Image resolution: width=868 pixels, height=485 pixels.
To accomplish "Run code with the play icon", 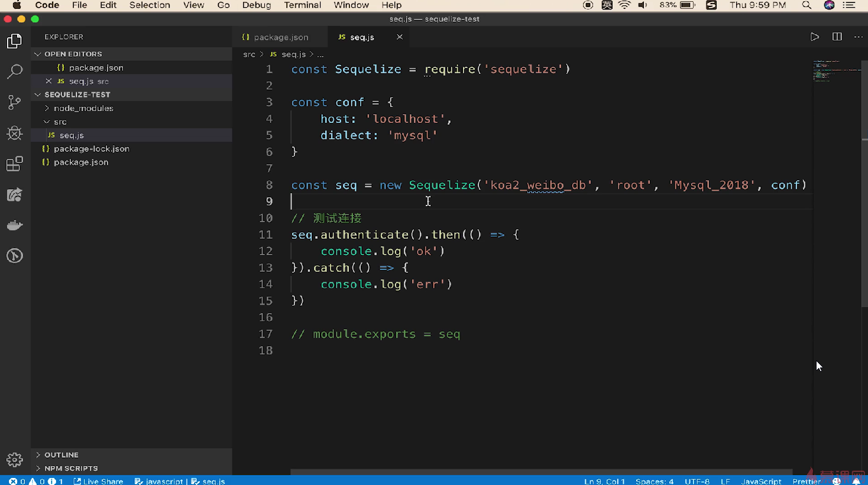I will click(x=814, y=37).
